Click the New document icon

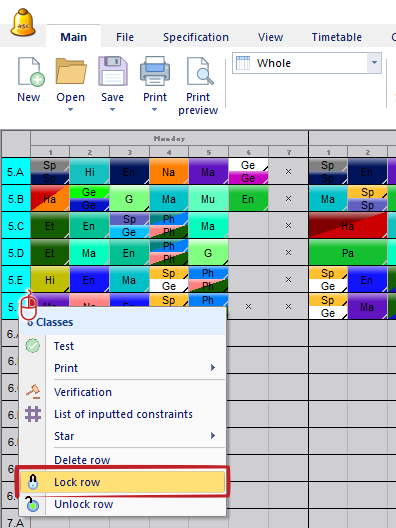click(31, 71)
